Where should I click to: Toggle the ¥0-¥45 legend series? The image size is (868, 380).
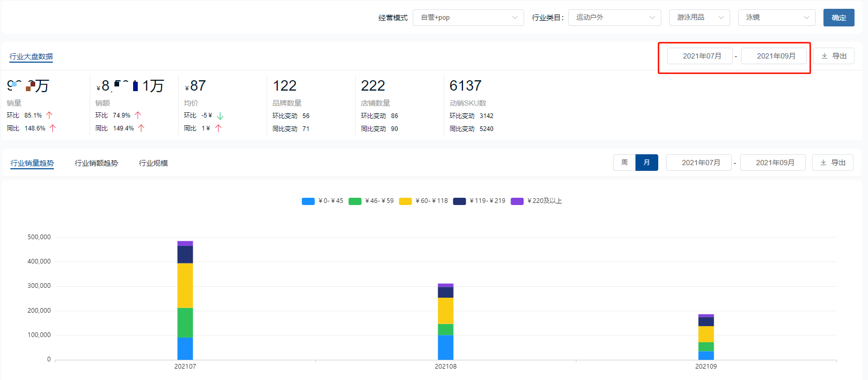pyautogui.click(x=322, y=201)
